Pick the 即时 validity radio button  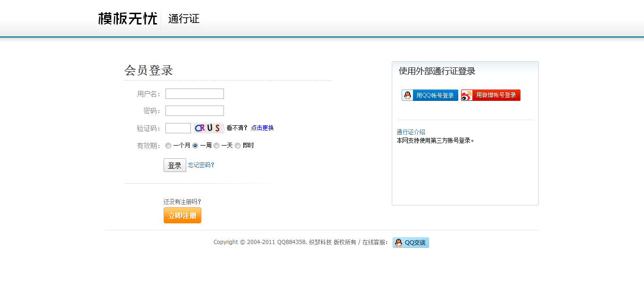point(238,146)
